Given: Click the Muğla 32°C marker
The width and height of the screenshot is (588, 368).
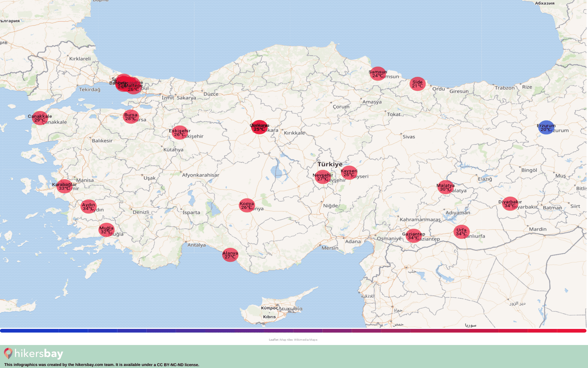Looking at the screenshot, I should [106, 230].
